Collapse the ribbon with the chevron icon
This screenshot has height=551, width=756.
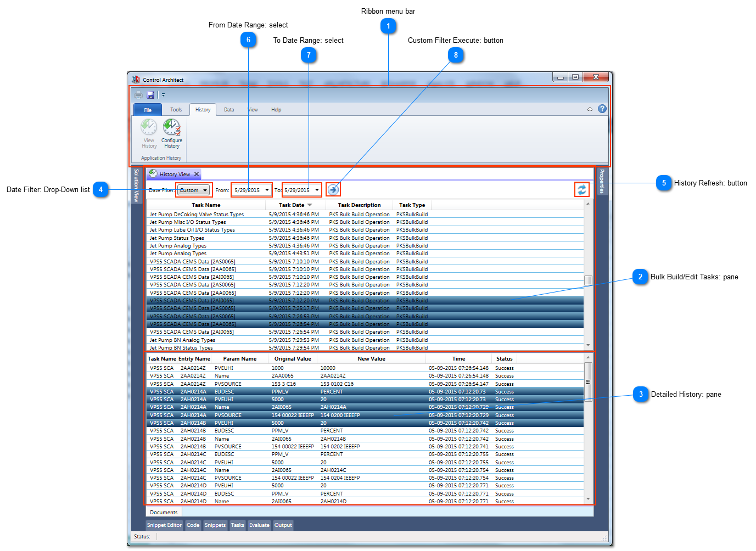590,109
